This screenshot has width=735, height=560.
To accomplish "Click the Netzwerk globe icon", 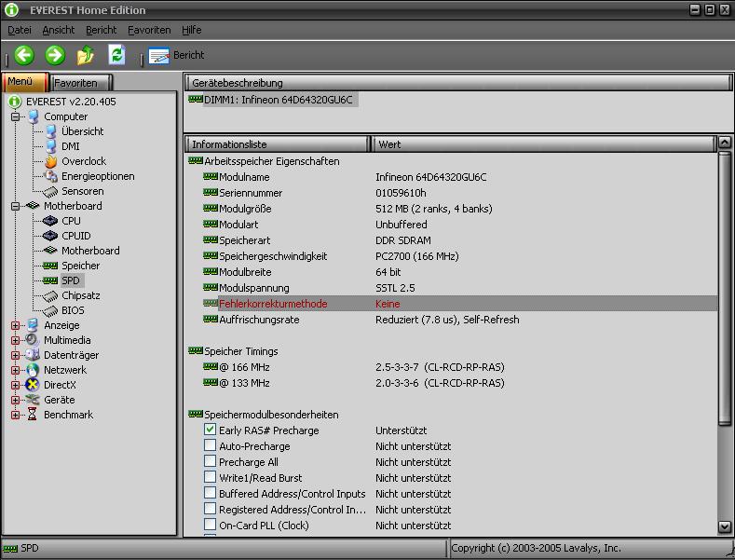I will pos(33,370).
